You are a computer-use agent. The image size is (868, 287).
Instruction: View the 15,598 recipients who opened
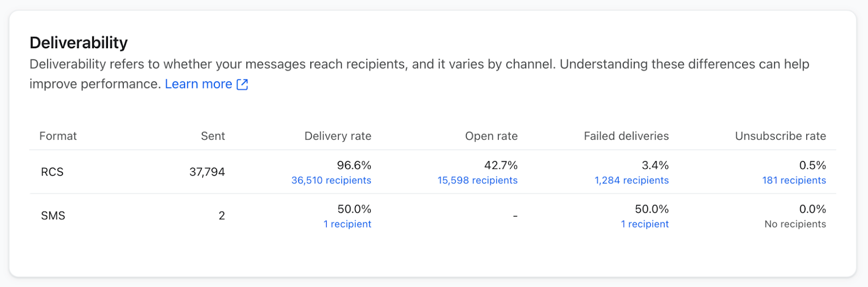coord(477,180)
